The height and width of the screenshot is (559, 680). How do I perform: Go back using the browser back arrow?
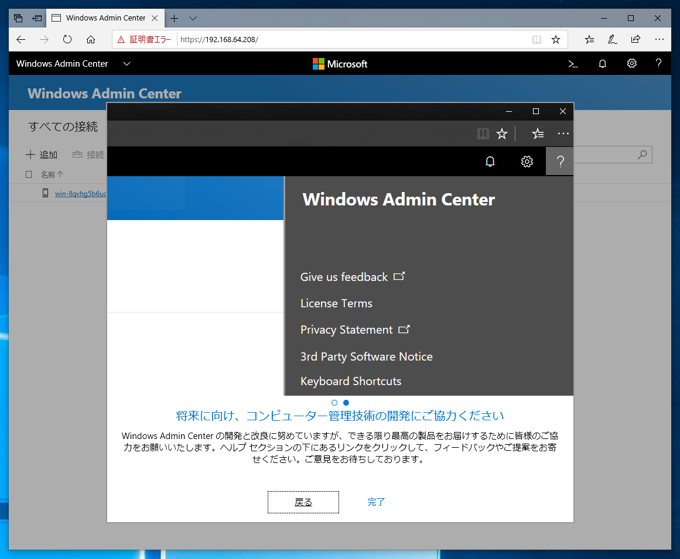click(21, 40)
